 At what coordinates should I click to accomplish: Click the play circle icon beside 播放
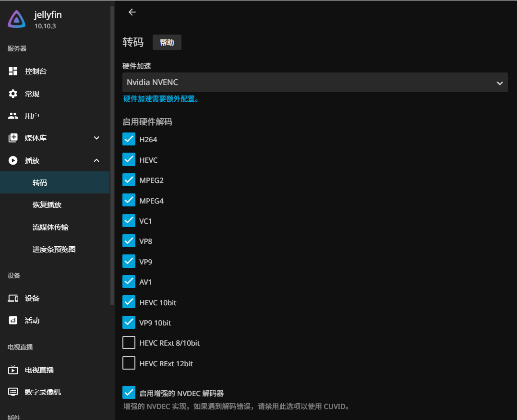(13, 160)
